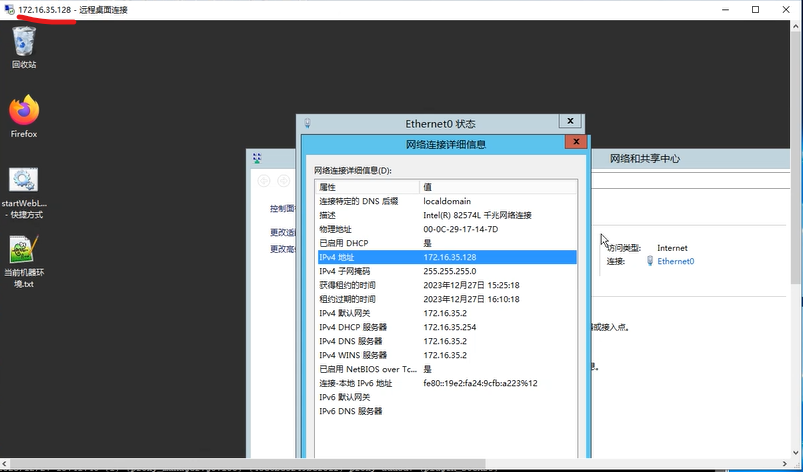803x472 pixels.
Task: Open the 当前机器环境.txt file icon
Action: [24, 262]
